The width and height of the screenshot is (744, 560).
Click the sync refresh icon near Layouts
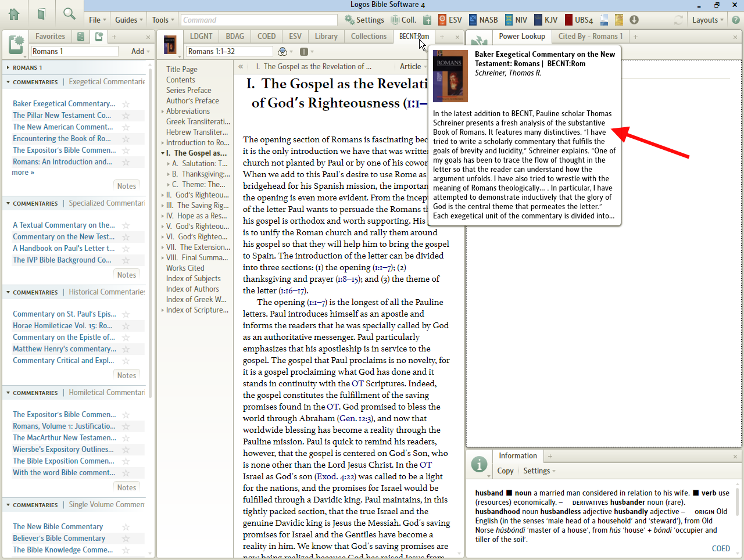pyautogui.click(x=678, y=20)
